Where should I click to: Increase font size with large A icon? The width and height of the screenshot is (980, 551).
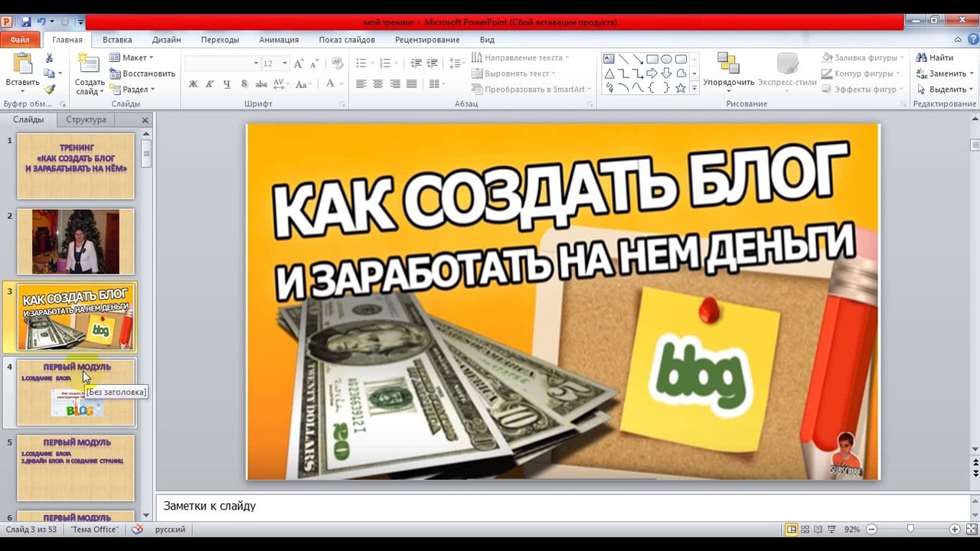tap(299, 64)
